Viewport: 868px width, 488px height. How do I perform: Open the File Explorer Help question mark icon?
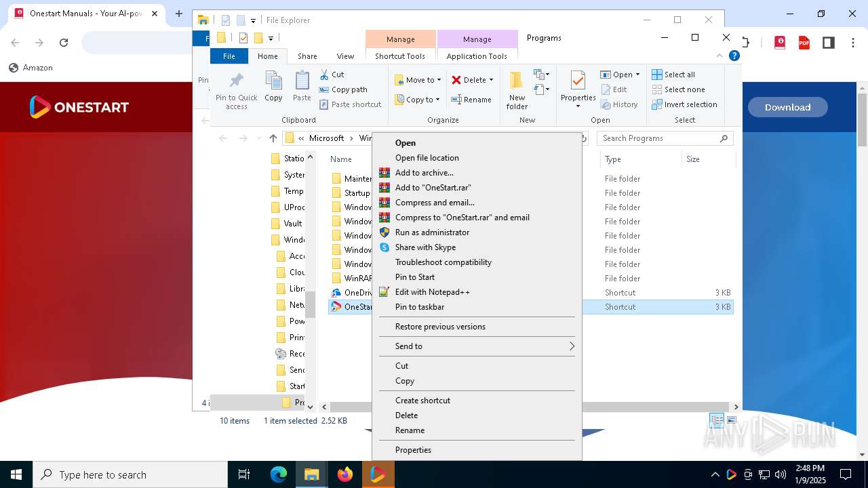pyautogui.click(x=734, y=56)
